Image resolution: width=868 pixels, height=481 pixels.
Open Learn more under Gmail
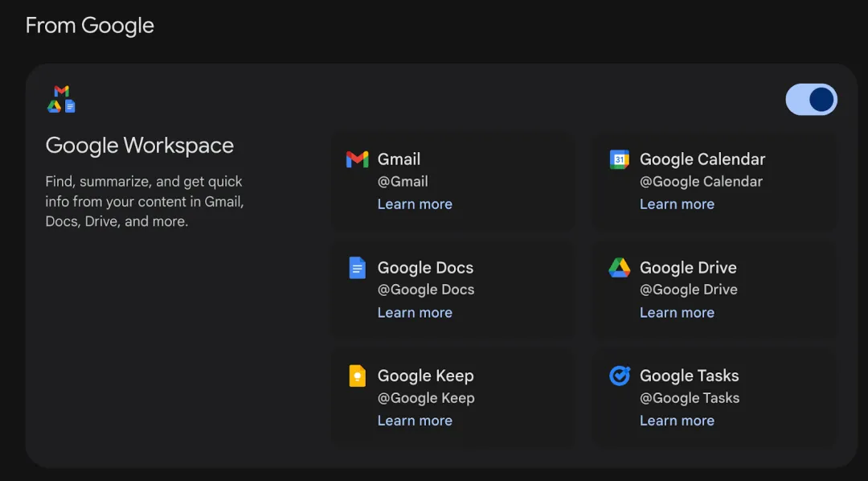pyautogui.click(x=415, y=204)
